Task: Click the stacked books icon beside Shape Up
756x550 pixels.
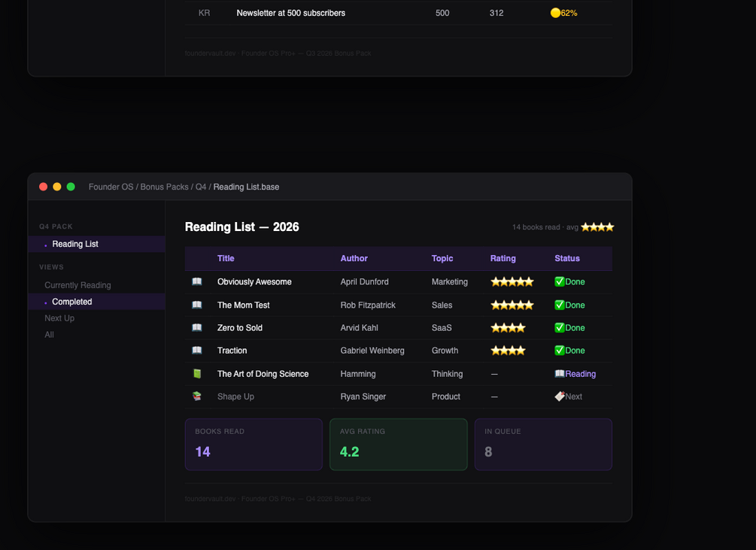Action: (x=197, y=397)
